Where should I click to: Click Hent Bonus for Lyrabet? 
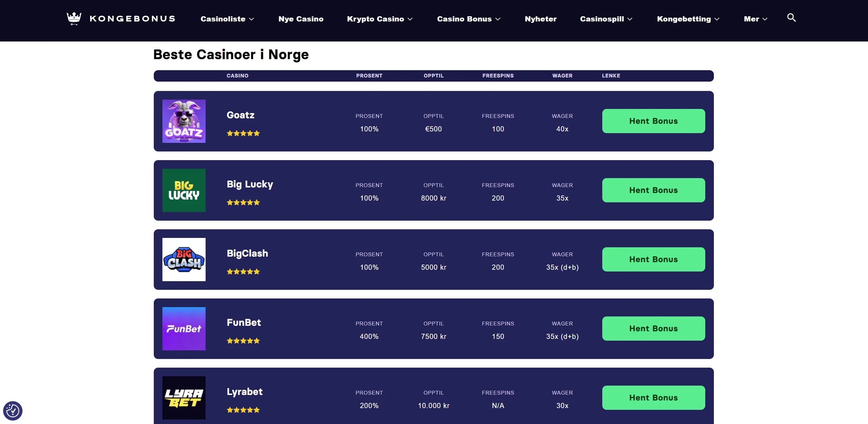click(x=653, y=398)
